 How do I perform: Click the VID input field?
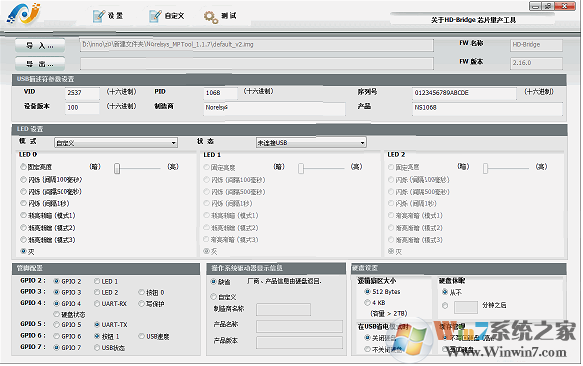click(82, 93)
